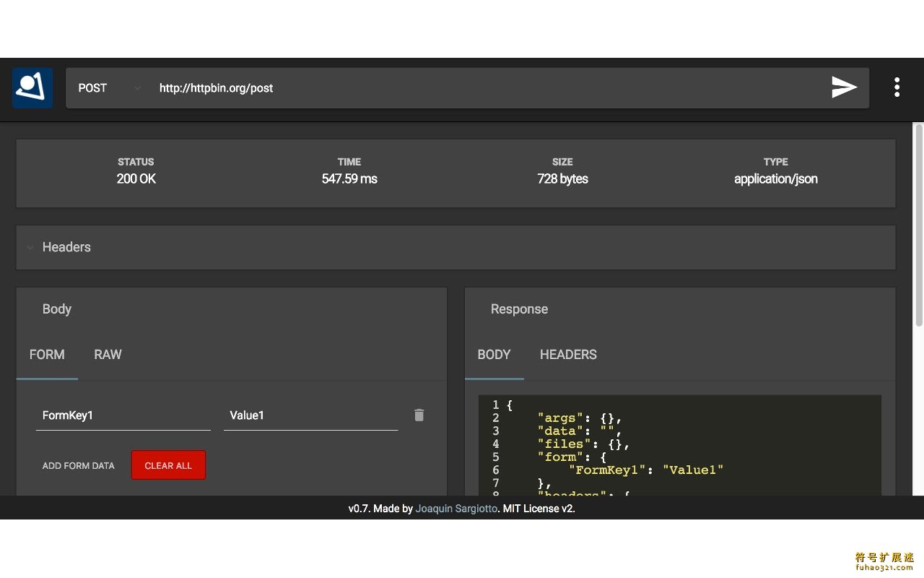924x578 pixels.
Task: Open the POST method dropdown
Action: (x=110, y=88)
